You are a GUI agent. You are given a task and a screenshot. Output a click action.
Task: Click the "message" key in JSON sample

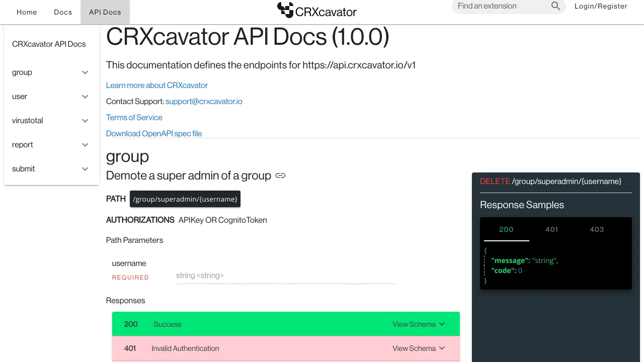coord(511,260)
